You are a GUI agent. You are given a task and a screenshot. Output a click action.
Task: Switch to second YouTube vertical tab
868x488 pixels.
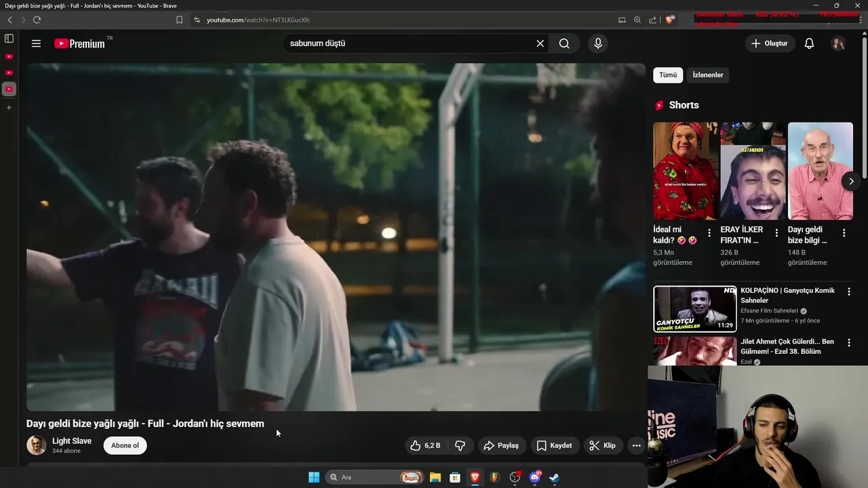pyautogui.click(x=9, y=73)
